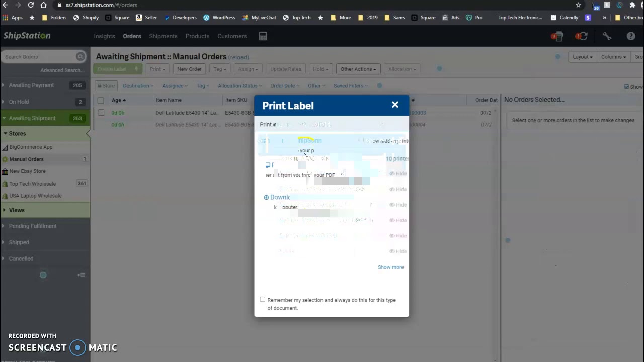Click the ShipStation logo
This screenshot has height=362, width=644.
pos(27,36)
